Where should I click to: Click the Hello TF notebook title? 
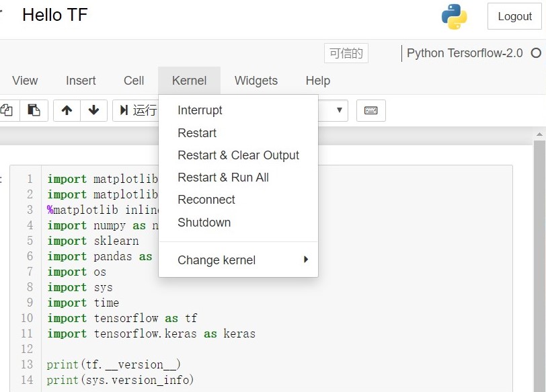click(54, 15)
